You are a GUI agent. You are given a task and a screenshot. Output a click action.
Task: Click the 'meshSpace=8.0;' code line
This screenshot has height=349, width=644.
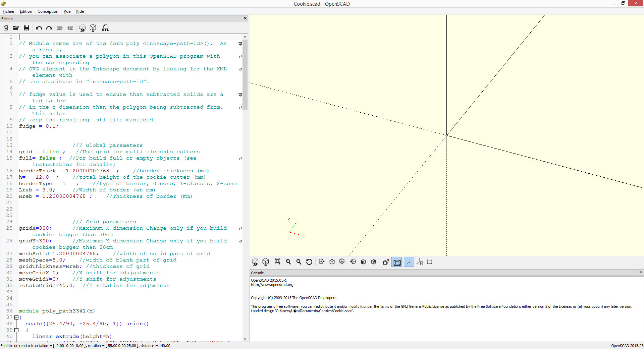[x=42, y=260]
